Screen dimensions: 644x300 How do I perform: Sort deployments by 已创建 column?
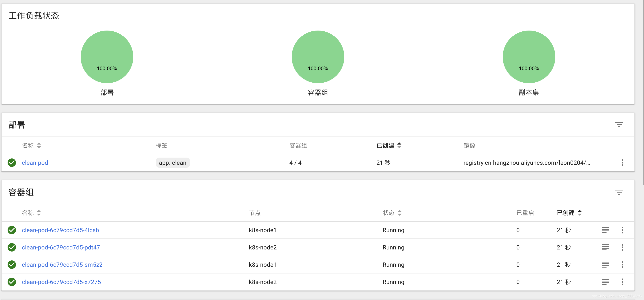pyautogui.click(x=389, y=145)
